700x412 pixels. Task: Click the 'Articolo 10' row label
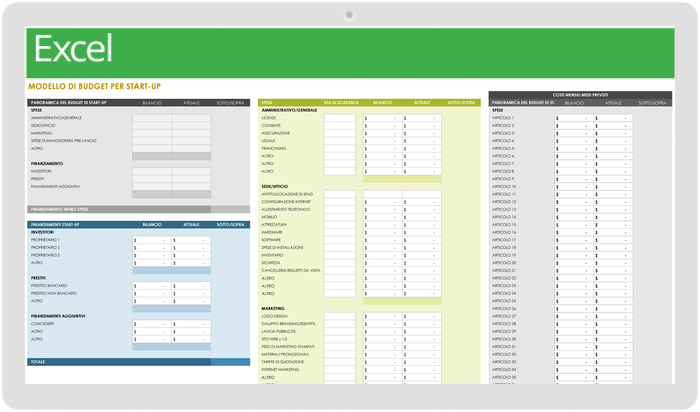(x=504, y=187)
